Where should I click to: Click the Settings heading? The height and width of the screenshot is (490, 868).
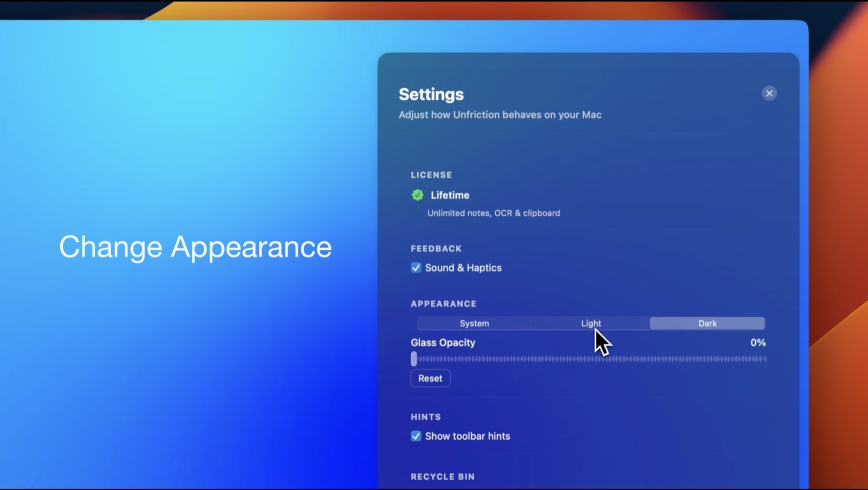pos(431,94)
